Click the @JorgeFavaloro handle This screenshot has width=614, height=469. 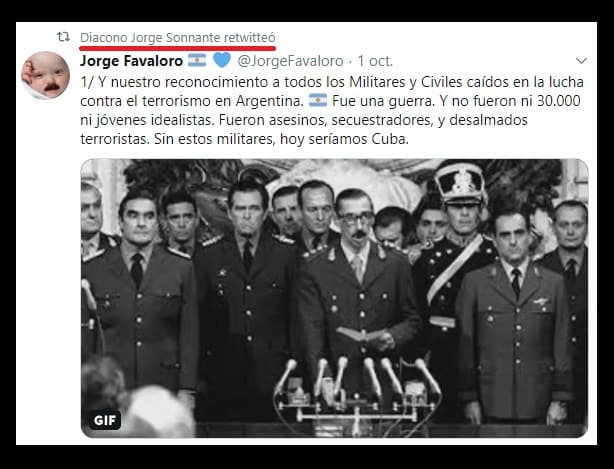pos(290,61)
